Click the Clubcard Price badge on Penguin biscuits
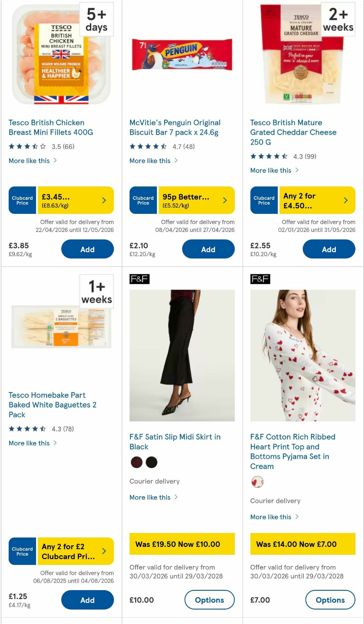Screen dimensions: 364x624 click(x=143, y=200)
